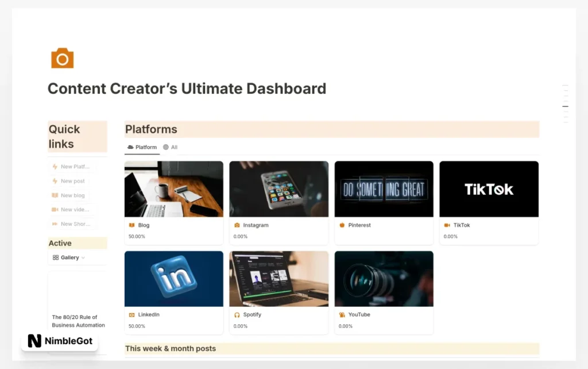Click the 0.00% value on YouTube card

345,326
